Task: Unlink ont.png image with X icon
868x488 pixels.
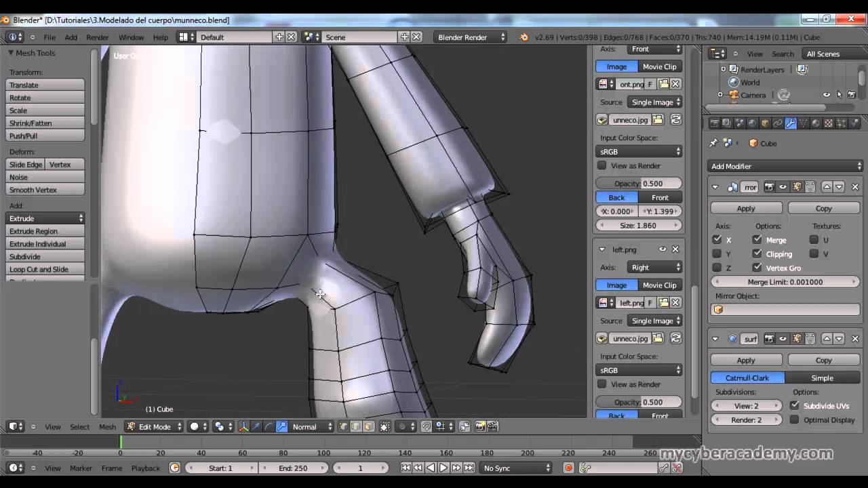Action: 675,84
